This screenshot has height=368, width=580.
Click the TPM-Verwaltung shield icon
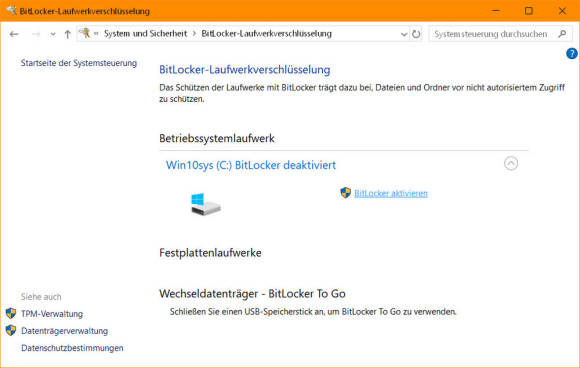point(11,313)
